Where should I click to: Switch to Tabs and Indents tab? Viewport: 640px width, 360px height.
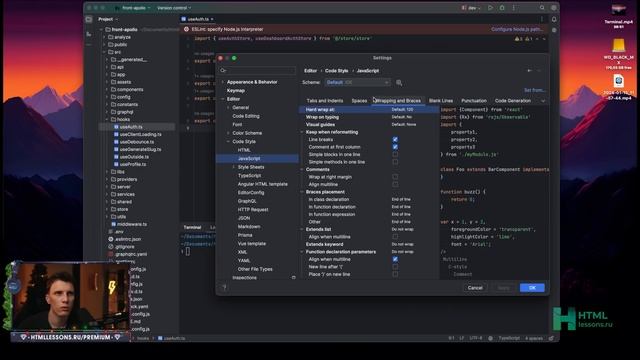tap(325, 101)
